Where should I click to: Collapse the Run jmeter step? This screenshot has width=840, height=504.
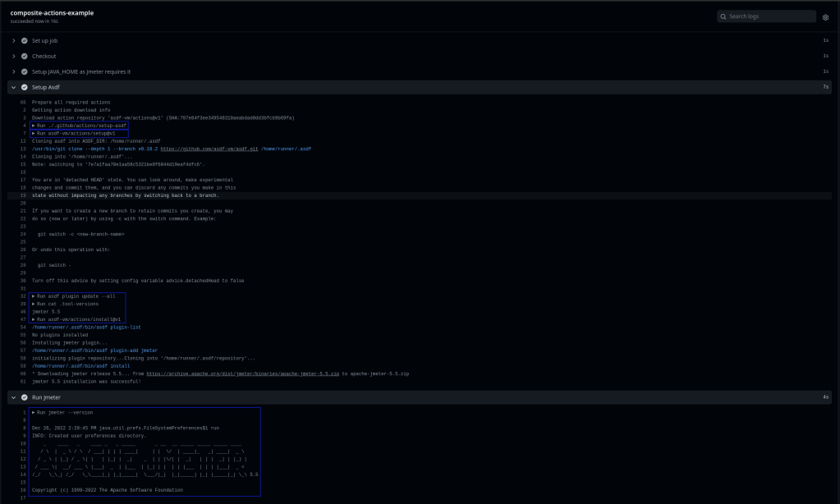tap(13, 397)
